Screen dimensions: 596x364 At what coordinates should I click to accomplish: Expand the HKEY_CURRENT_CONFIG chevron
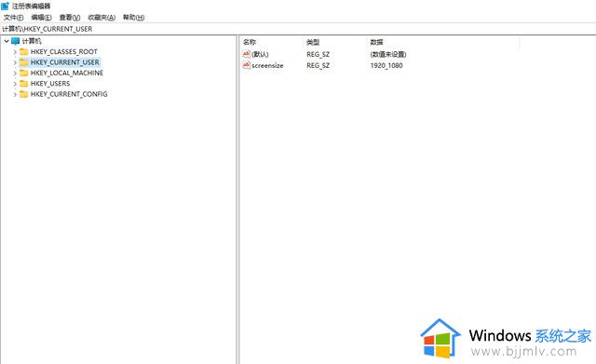[x=15, y=94]
